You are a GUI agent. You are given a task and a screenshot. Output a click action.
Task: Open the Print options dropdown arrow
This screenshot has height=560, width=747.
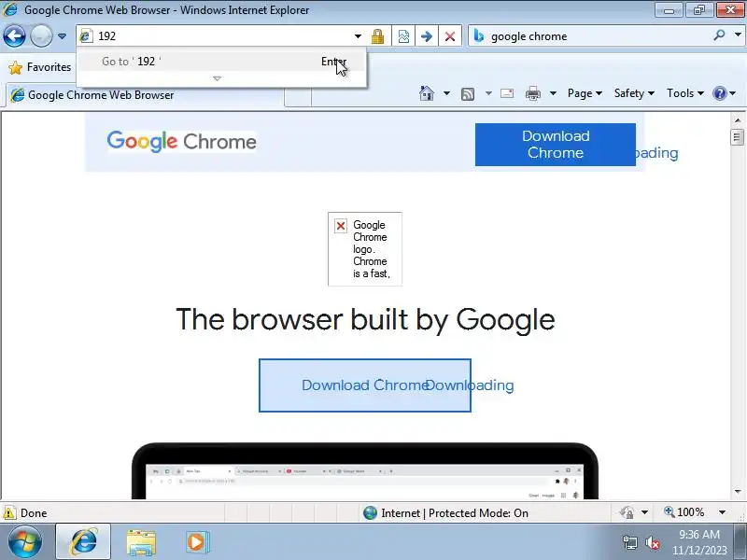pos(553,93)
